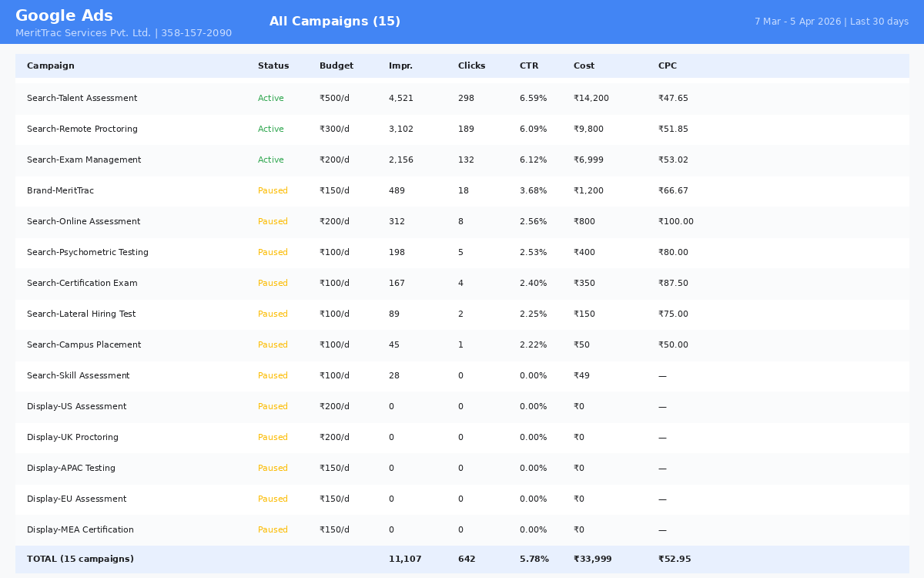Screen dimensions: 924x578
Task: Select ₹300/d budget of Search-Remote Proctoring
Action: 334,129
